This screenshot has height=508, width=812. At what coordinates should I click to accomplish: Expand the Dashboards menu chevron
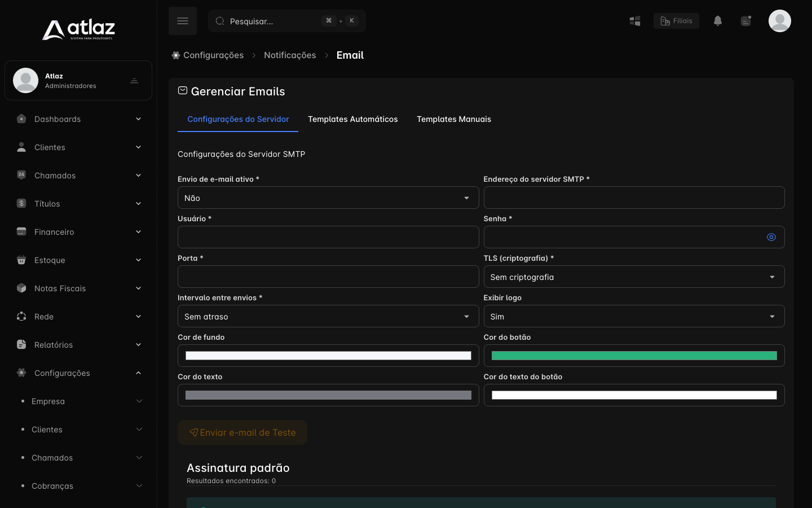(138, 119)
